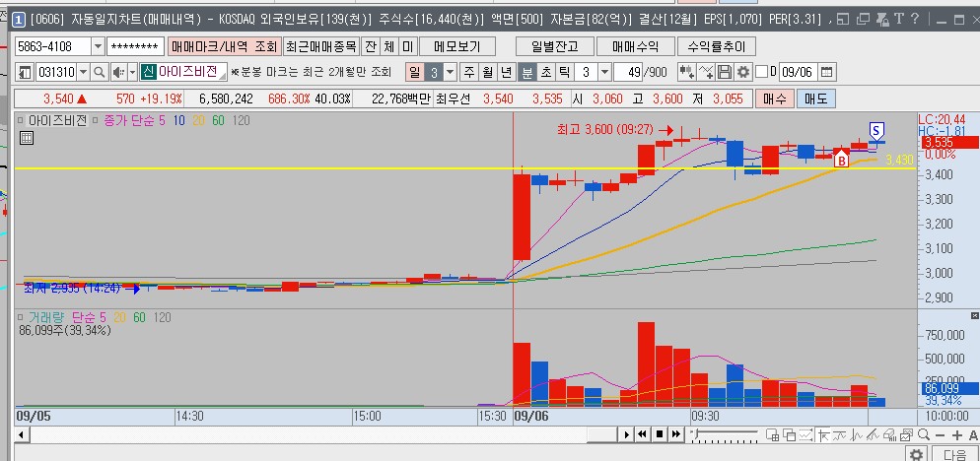Select the 초 second period toggle
Viewport: 980px width, 461px height.
point(545,73)
